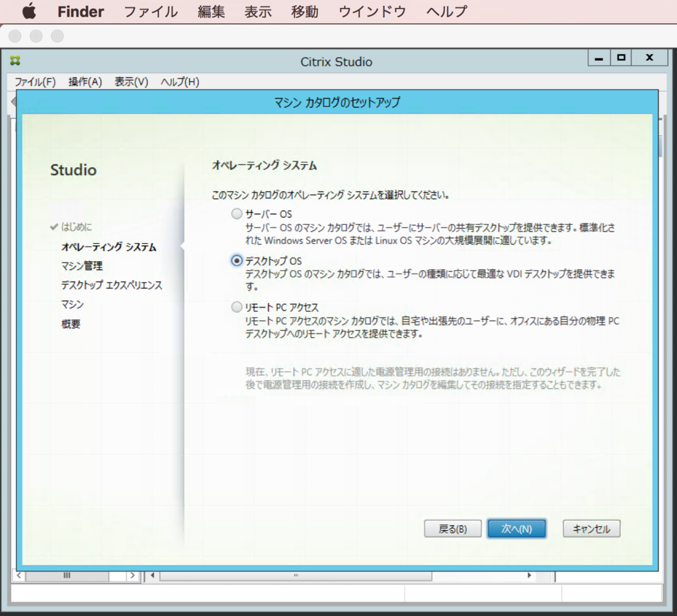Open Citrix Studio 操作(A) menu
This screenshot has height=616, width=677.
point(85,81)
